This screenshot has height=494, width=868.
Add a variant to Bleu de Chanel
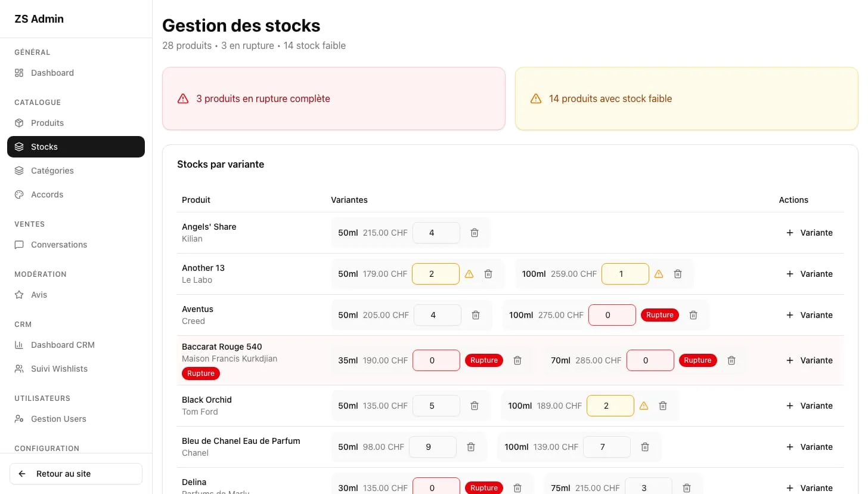click(810, 447)
